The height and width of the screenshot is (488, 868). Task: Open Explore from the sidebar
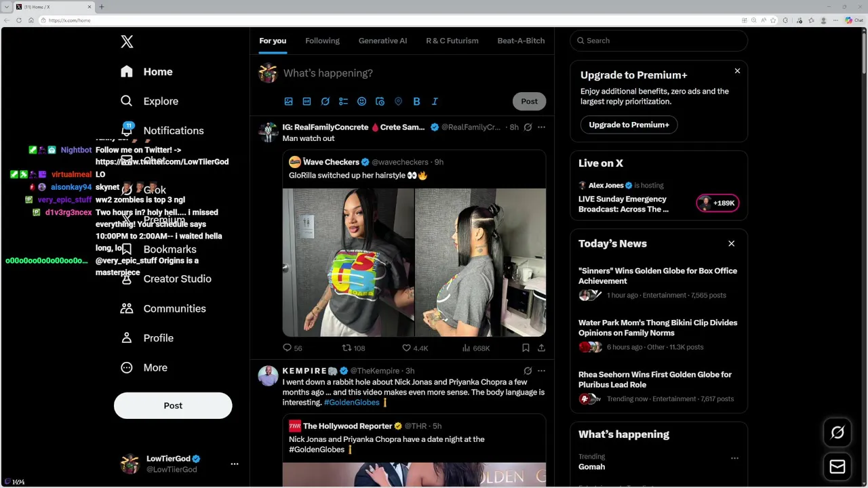click(x=149, y=101)
